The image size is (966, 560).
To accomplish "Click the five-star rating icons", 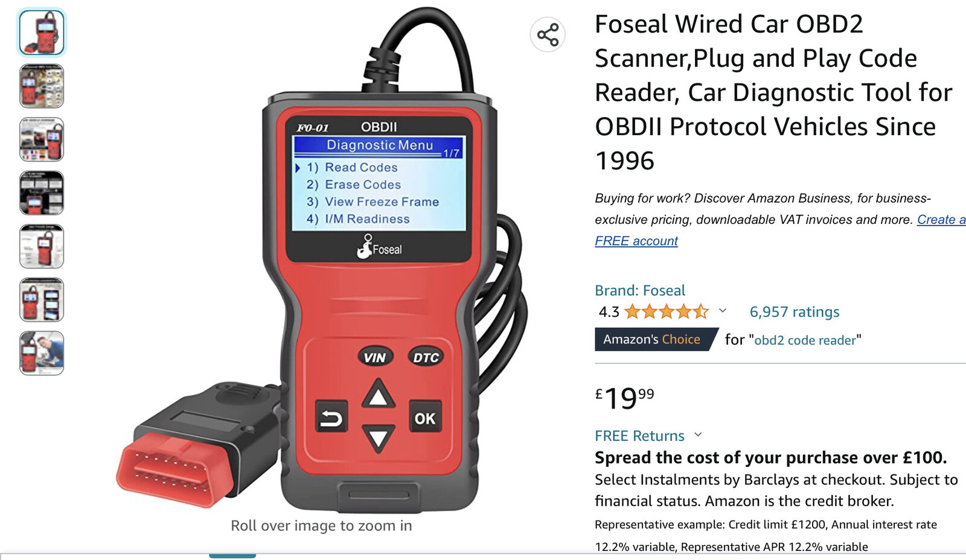I will pyautogui.click(x=666, y=311).
